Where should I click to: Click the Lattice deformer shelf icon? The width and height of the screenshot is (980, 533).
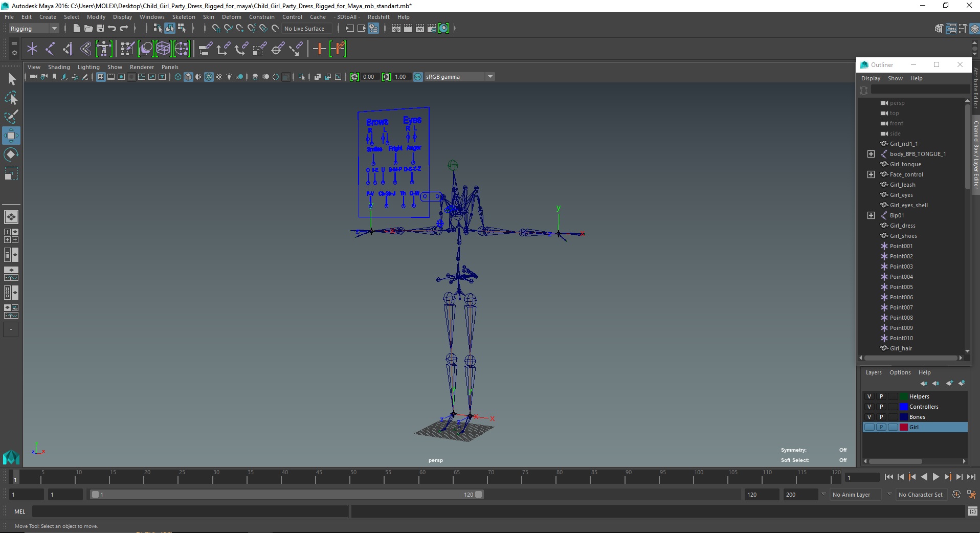pos(163,49)
